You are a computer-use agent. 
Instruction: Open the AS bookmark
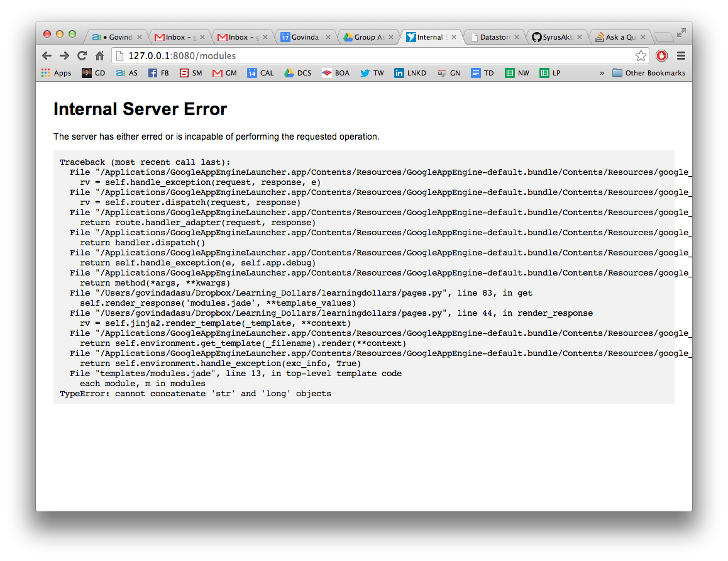point(127,73)
